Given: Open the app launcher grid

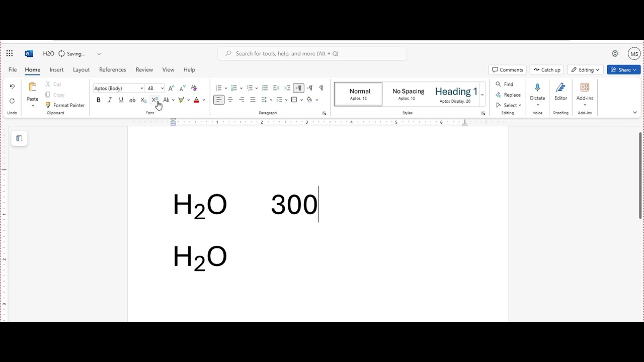Looking at the screenshot, I should 10,54.
